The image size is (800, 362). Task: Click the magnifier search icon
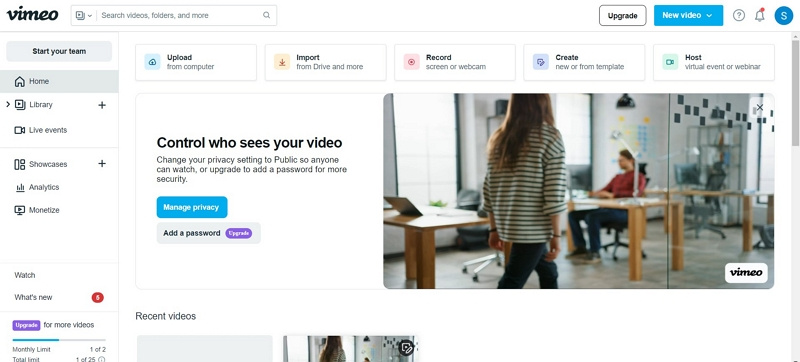point(266,15)
